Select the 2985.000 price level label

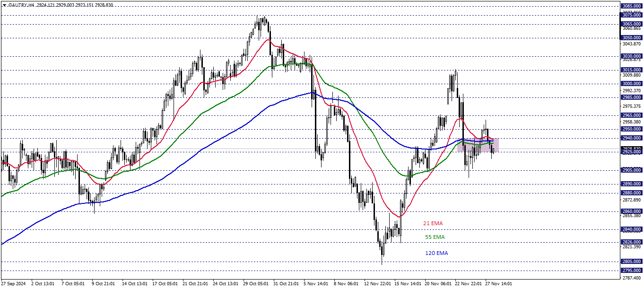(x=631, y=97)
